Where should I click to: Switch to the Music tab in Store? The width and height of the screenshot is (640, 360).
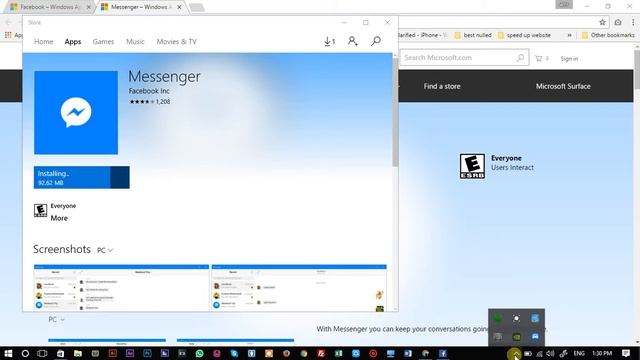[135, 42]
